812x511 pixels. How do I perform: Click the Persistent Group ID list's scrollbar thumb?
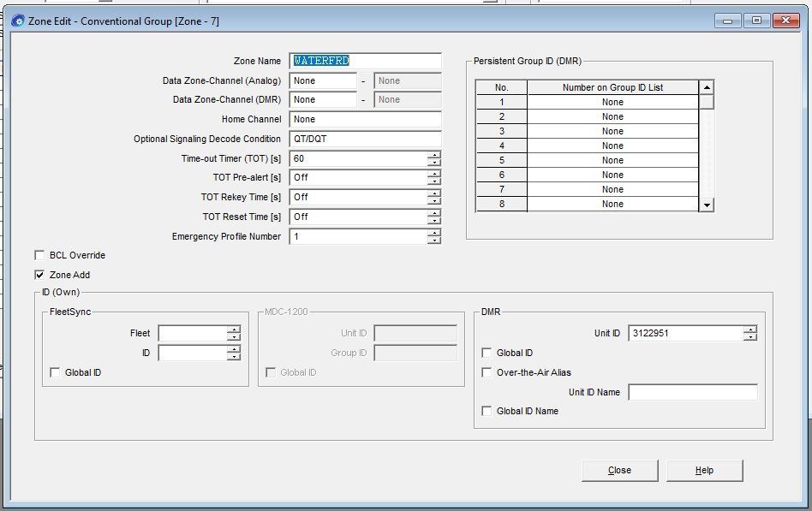707,102
